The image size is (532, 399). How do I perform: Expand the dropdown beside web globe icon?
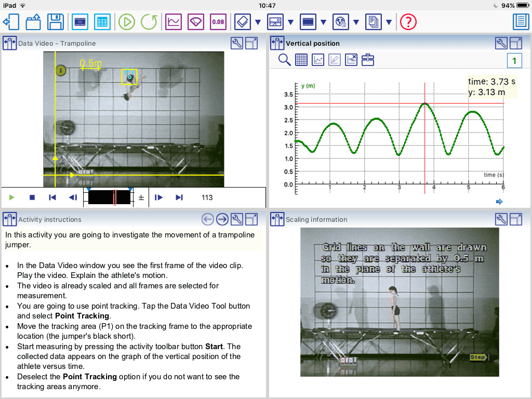pos(356,22)
